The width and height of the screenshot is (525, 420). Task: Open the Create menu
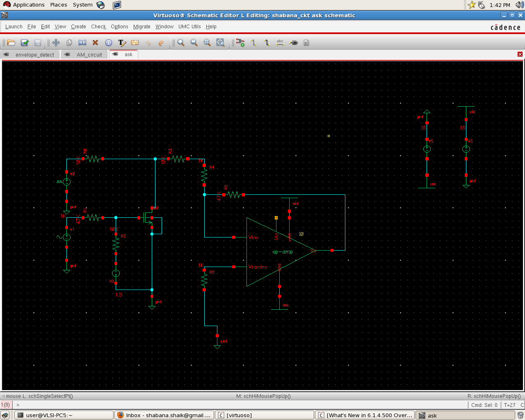[78, 27]
